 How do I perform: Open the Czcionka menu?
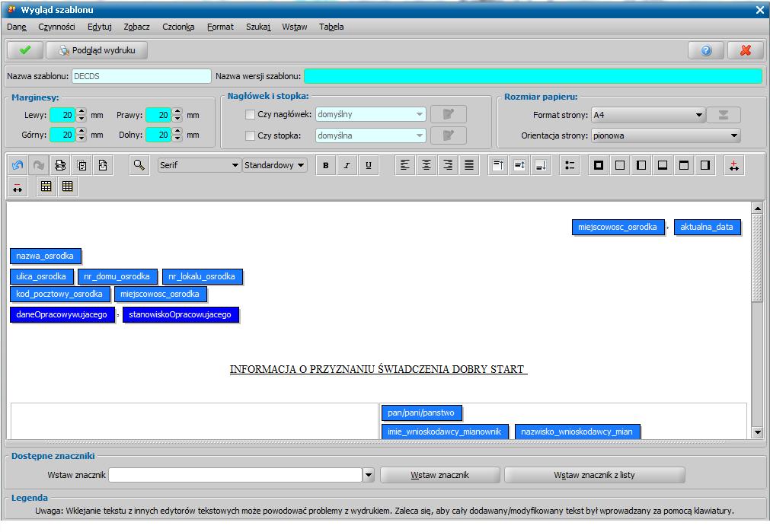pyautogui.click(x=178, y=27)
